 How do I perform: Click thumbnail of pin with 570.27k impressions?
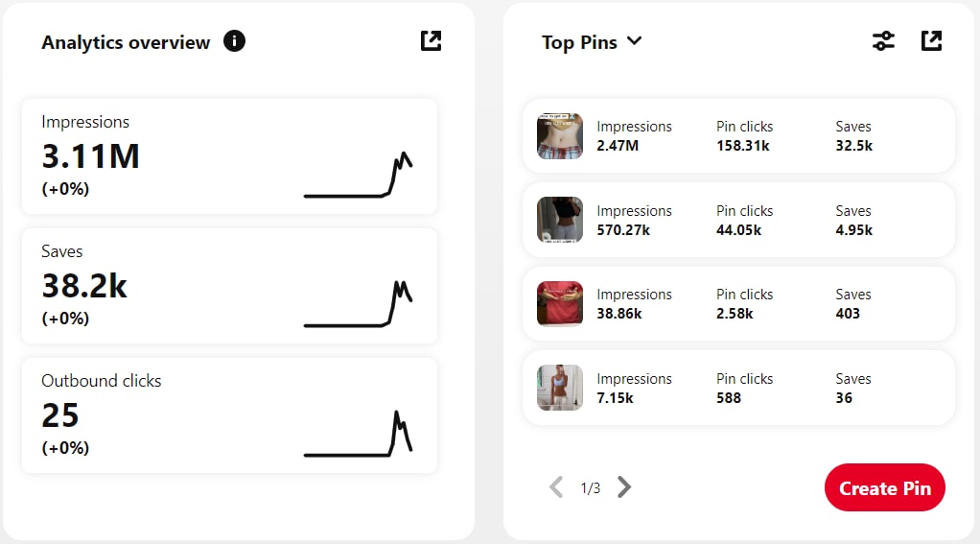pos(560,220)
